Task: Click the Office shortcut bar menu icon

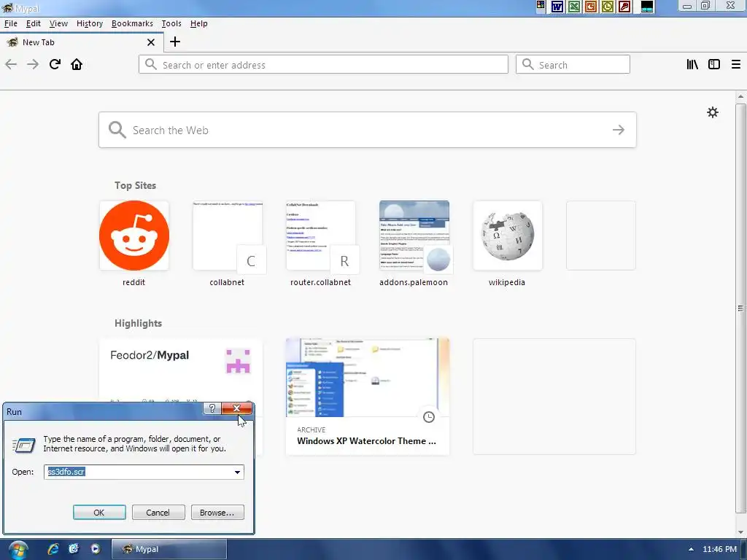Action: tap(541, 6)
